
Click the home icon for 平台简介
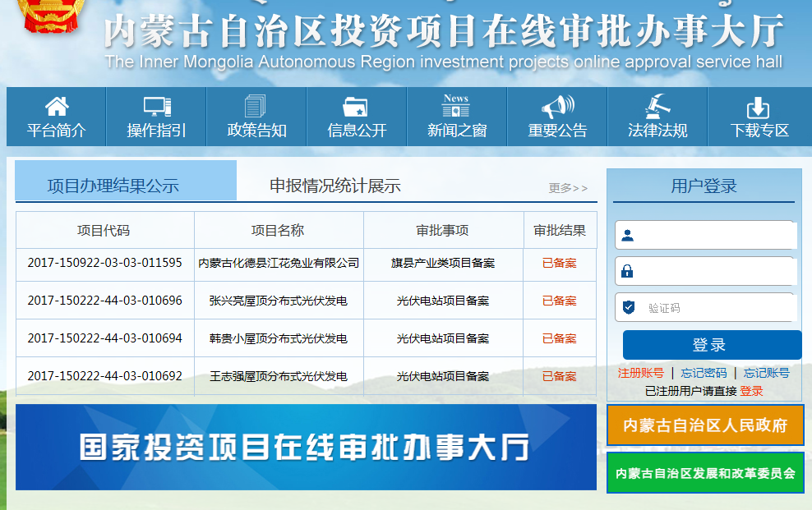click(x=56, y=107)
